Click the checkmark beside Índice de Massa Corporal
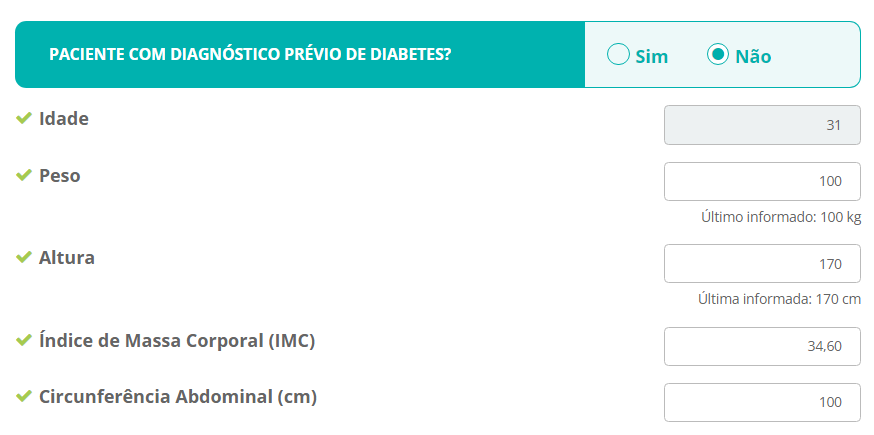Image resolution: width=874 pixels, height=435 pixels. 24,341
